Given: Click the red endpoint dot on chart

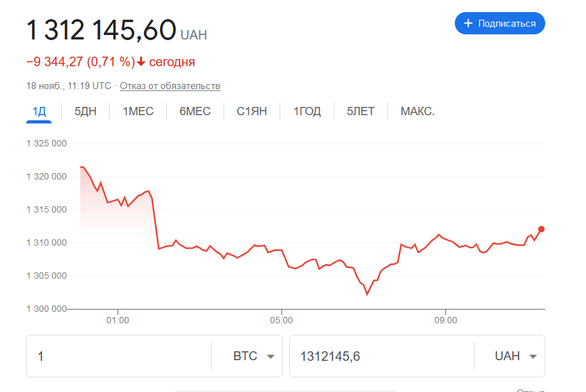Looking at the screenshot, I should point(541,229).
